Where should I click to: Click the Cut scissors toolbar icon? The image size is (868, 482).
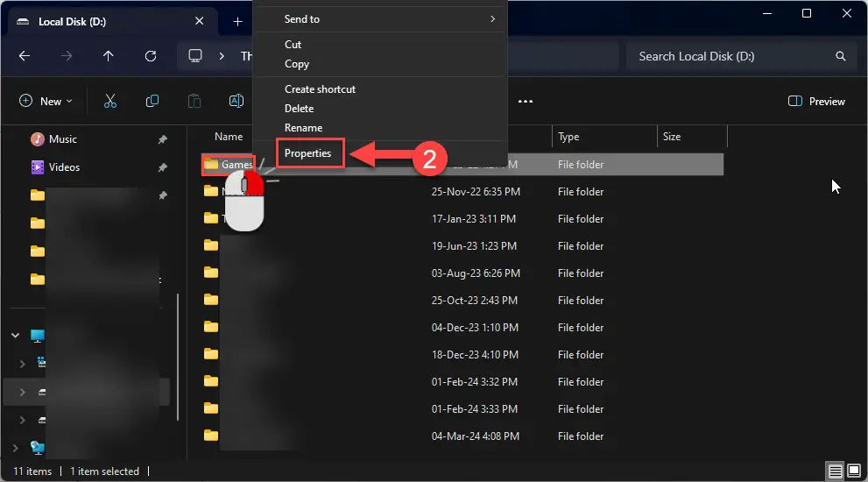[110, 101]
